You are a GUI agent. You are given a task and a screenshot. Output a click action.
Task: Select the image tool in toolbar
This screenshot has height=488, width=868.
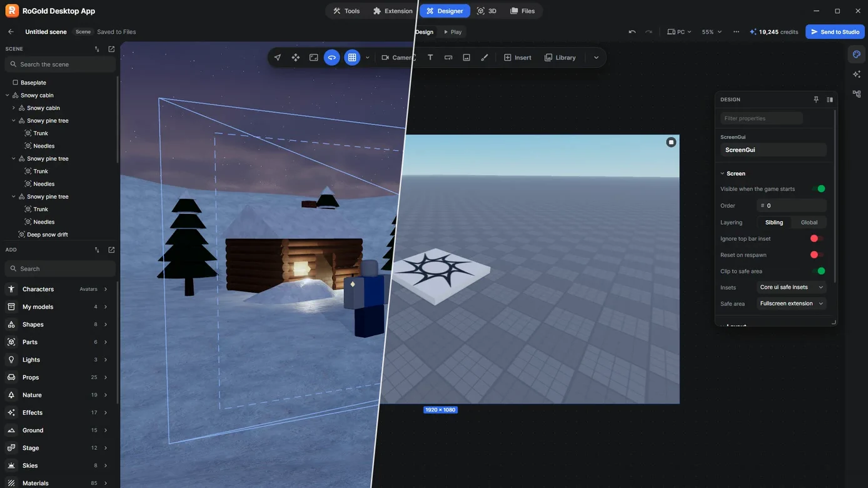467,58
